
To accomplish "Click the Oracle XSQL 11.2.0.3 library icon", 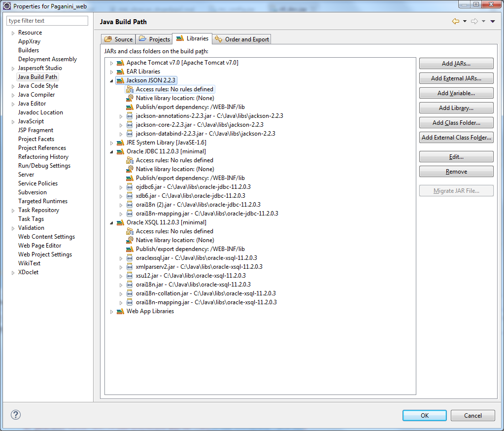I will click(120, 222).
